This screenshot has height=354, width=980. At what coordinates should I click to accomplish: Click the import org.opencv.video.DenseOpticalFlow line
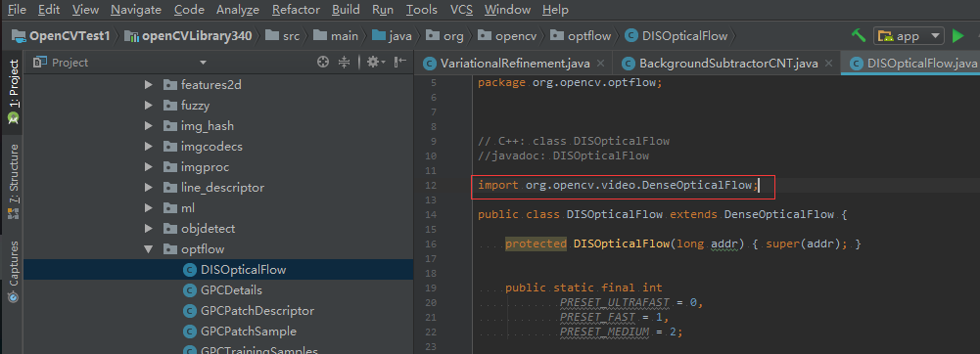[618, 185]
